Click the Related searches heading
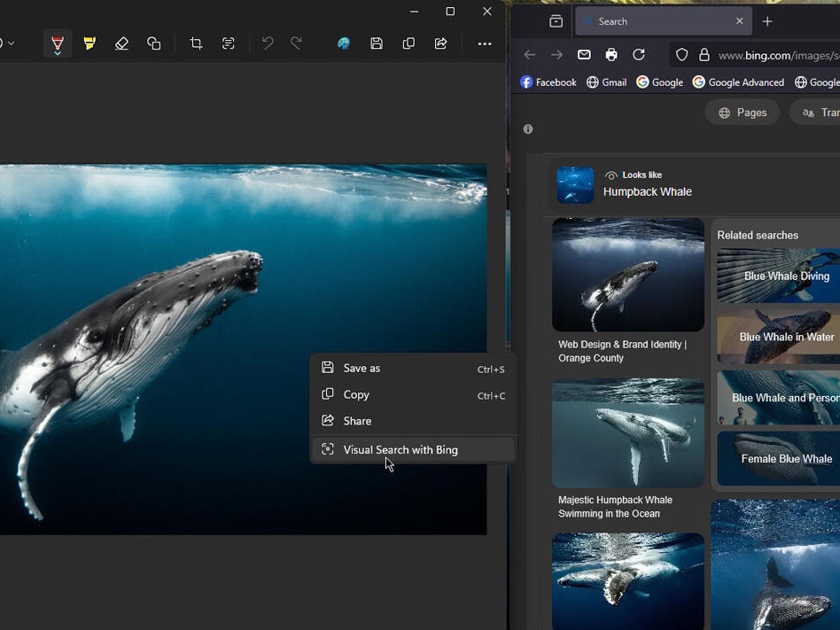This screenshot has width=840, height=630. [758, 235]
